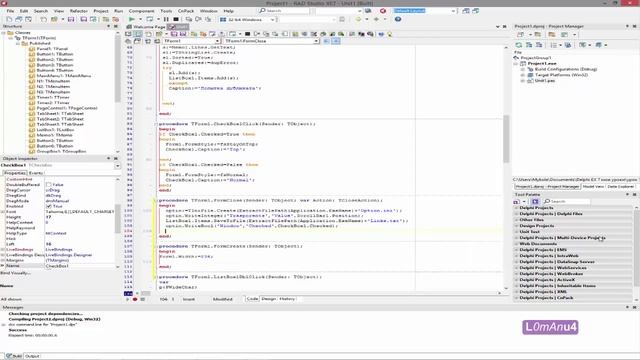
Task: Select MainMenu1: TMainMenu in the Structure tree
Action: coord(64,76)
